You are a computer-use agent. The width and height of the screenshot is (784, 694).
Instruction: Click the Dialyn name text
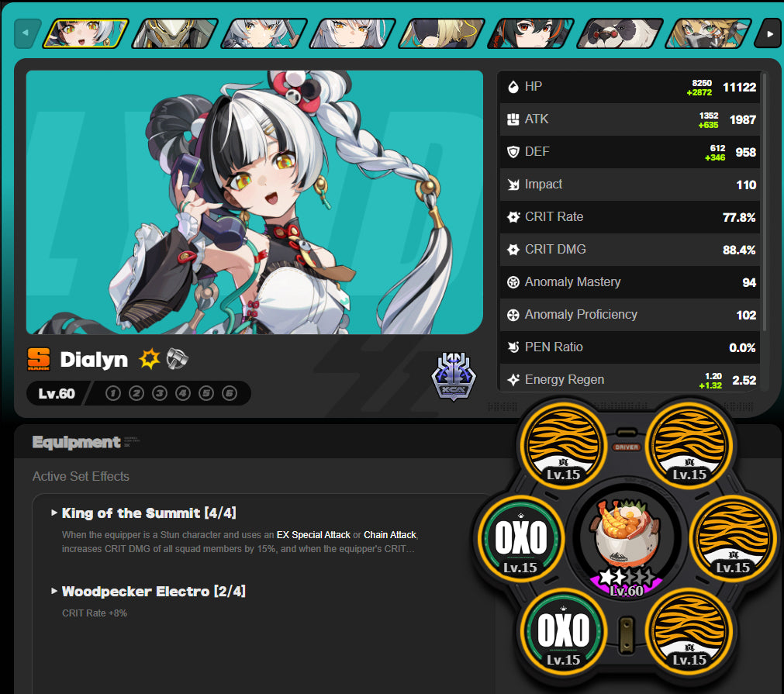[x=94, y=360]
